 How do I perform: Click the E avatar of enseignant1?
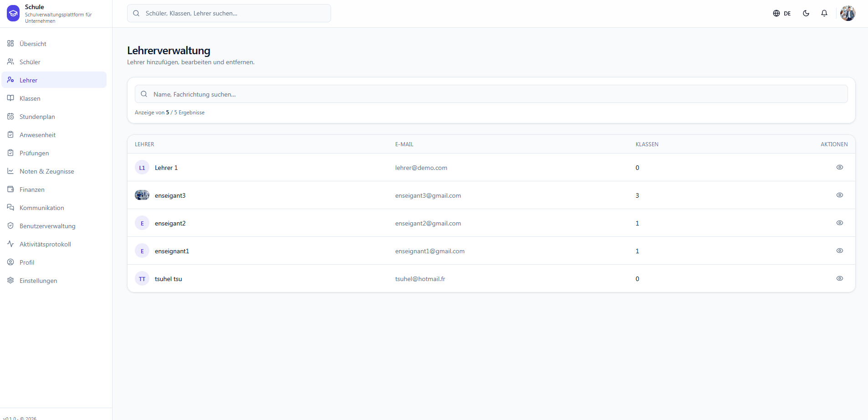(142, 251)
